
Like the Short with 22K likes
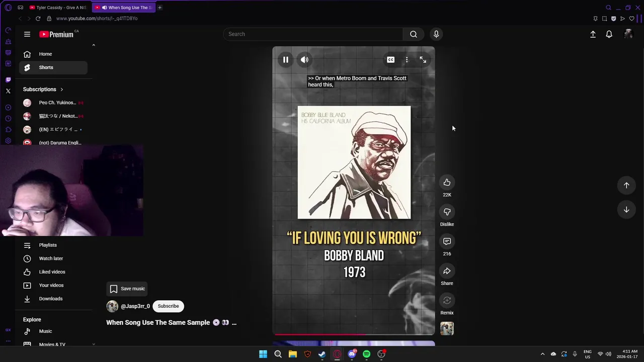click(447, 183)
